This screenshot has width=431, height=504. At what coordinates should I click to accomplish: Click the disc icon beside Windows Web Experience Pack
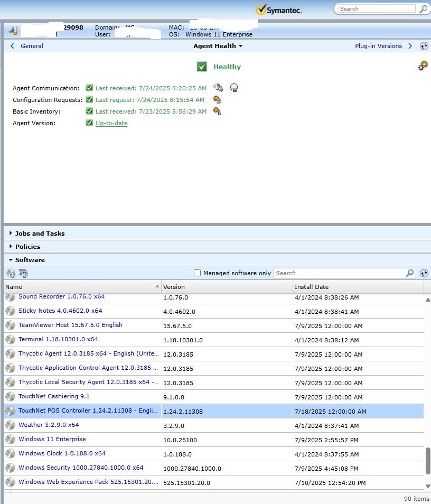click(10, 482)
